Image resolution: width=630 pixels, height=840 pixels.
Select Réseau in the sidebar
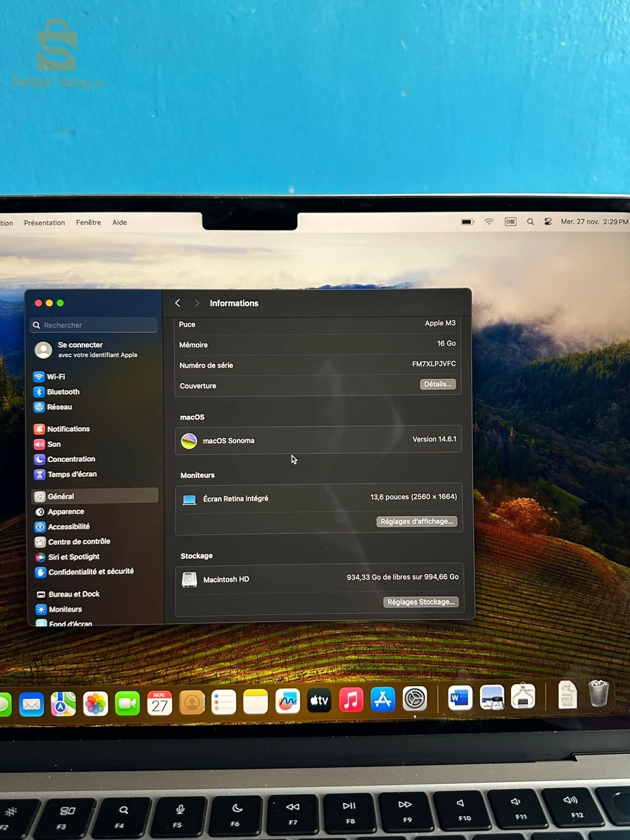53,407
